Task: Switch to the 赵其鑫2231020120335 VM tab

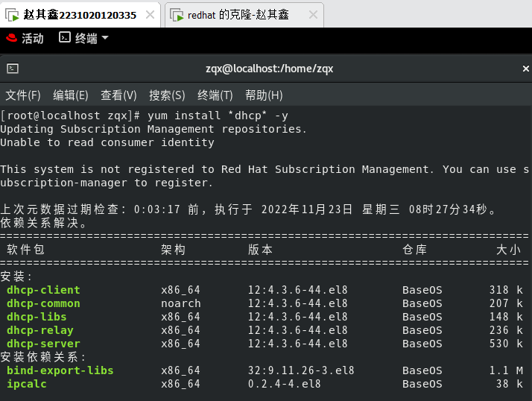Action: (80, 15)
